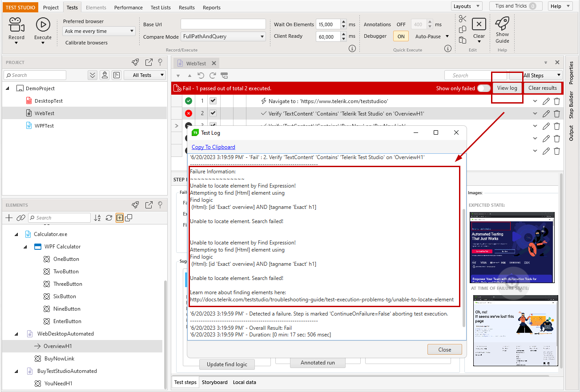Add a new element with the plus icon
This screenshot has width=580, height=392.
click(x=9, y=218)
